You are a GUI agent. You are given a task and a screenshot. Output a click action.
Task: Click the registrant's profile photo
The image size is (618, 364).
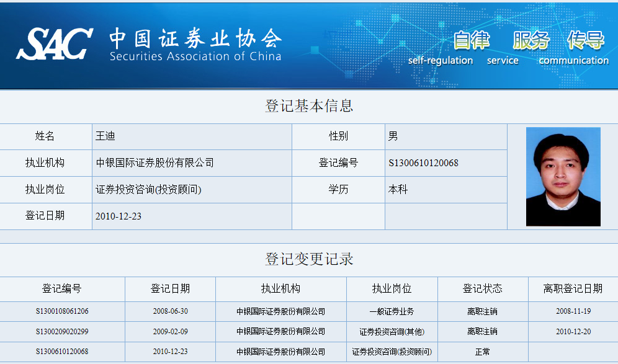click(563, 177)
